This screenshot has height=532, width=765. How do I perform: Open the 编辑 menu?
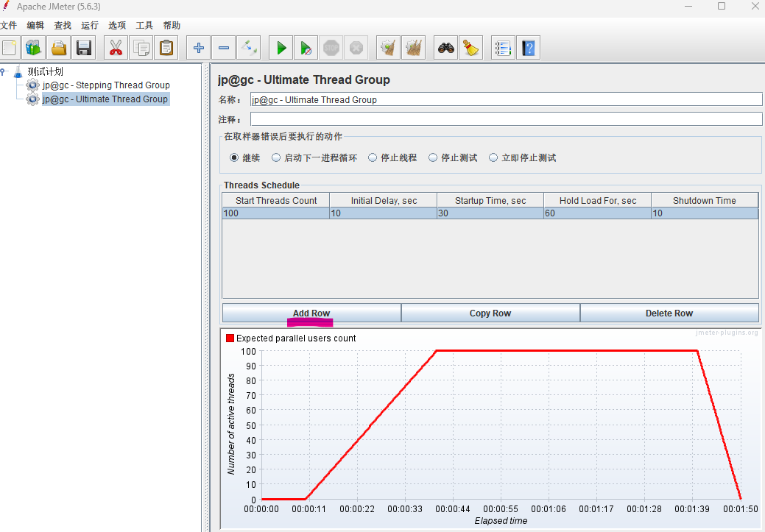point(35,25)
